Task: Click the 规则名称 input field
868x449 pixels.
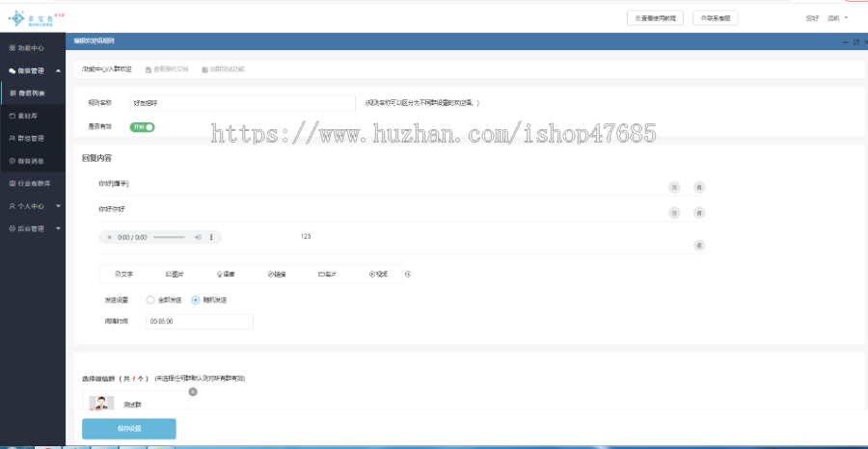Action: pos(242,103)
